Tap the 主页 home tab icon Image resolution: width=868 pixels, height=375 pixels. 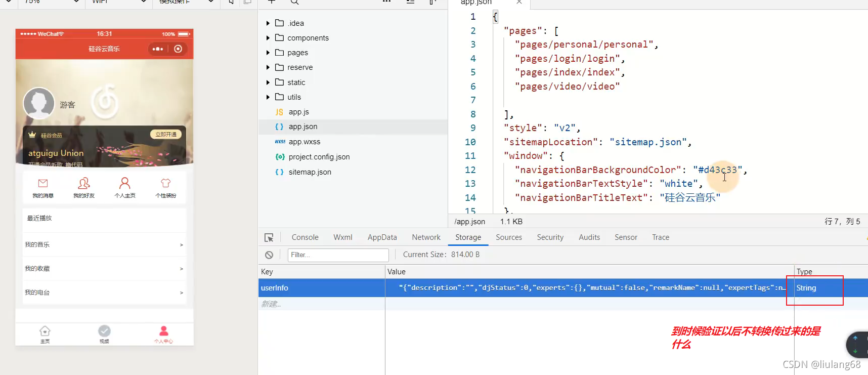[45, 331]
